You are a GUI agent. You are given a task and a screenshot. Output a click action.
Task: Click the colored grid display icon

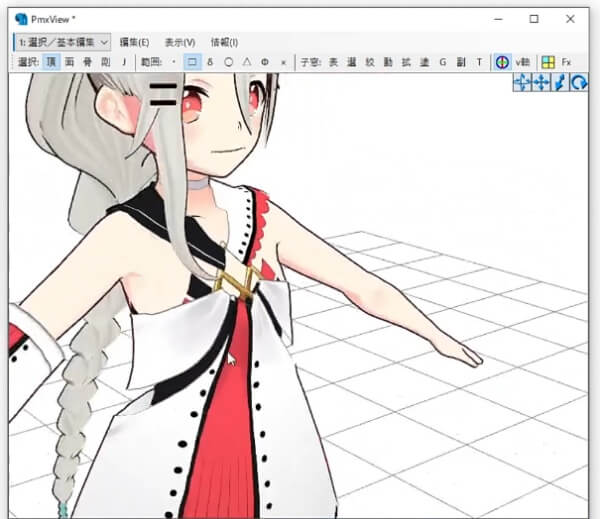click(548, 62)
